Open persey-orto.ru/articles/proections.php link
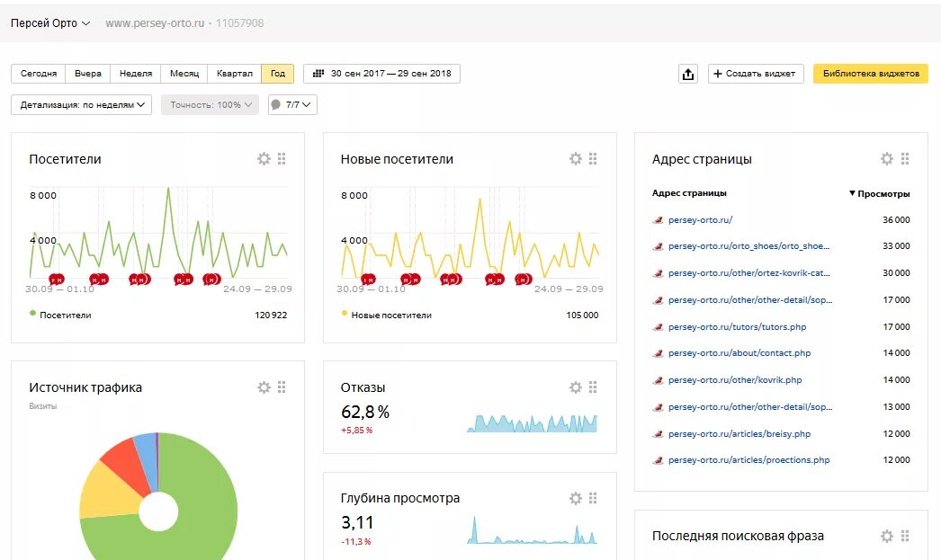Screen dimensions: 941x560 click(x=749, y=460)
